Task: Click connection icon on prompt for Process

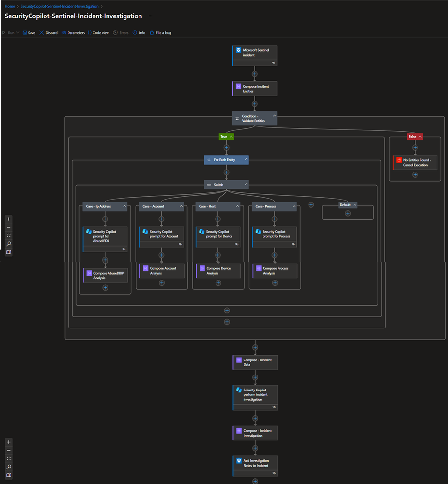Action: pos(293,244)
